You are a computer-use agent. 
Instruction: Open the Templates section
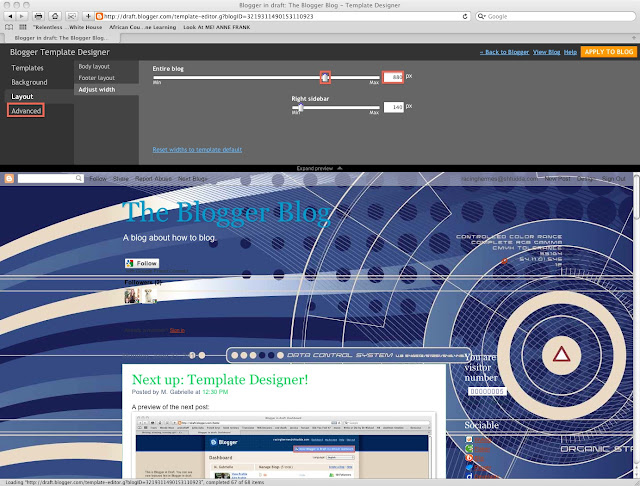point(27,68)
